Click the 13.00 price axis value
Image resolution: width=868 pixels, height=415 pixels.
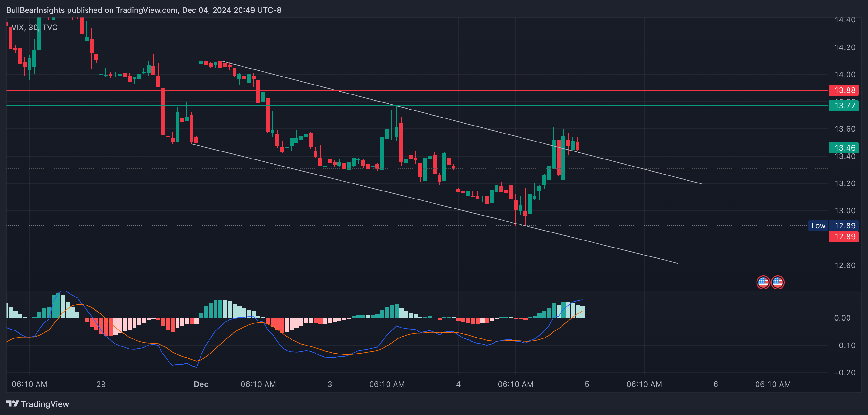pos(845,211)
